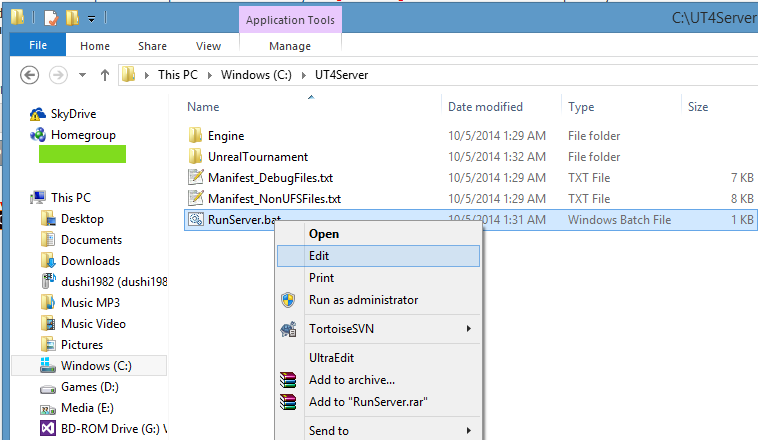Open Windows (C:) drive in navigation pane
The image size is (758, 440).
(89, 366)
